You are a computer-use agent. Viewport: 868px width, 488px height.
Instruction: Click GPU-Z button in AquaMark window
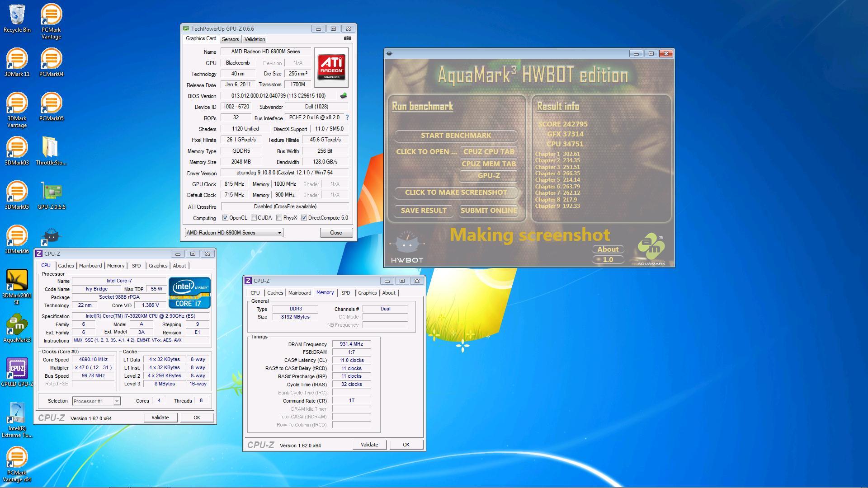pyautogui.click(x=489, y=176)
